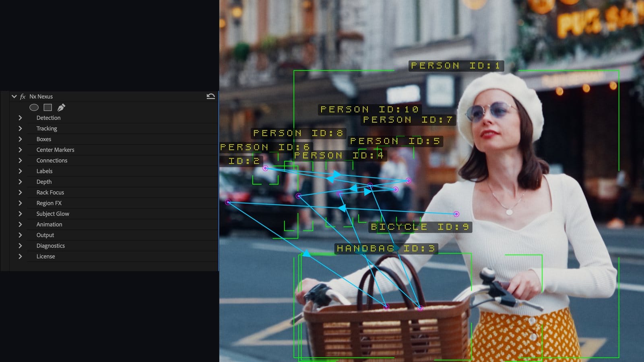Click the Depth property label
The width and height of the screenshot is (644, 362).
pos(44,182)
